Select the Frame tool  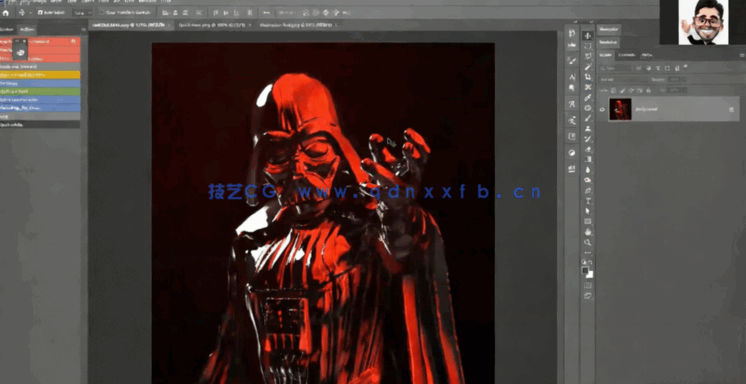click(588, 87)
